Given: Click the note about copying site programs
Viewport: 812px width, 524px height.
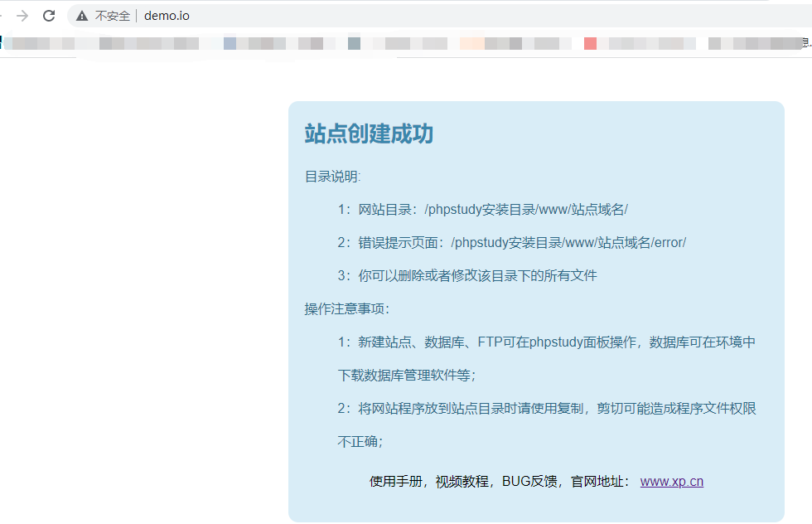Looking at the screenshot, I should tap(546, 409).
